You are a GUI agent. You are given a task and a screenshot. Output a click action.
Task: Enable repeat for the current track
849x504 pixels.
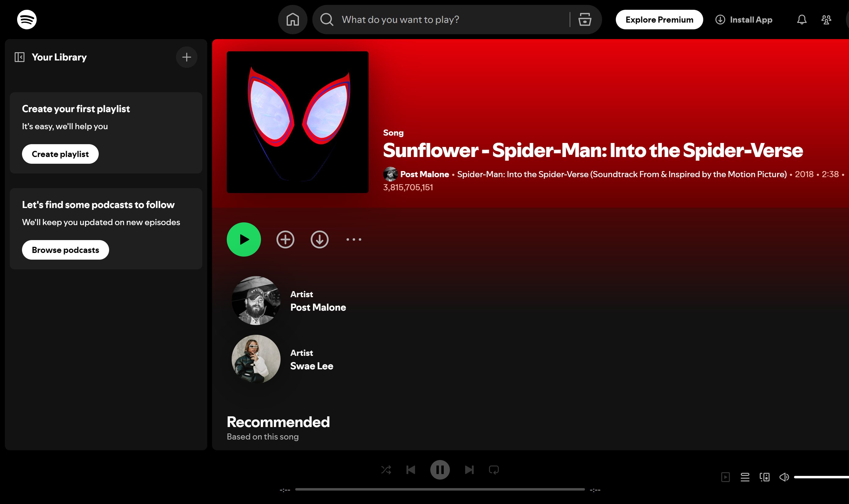(494, 470)
